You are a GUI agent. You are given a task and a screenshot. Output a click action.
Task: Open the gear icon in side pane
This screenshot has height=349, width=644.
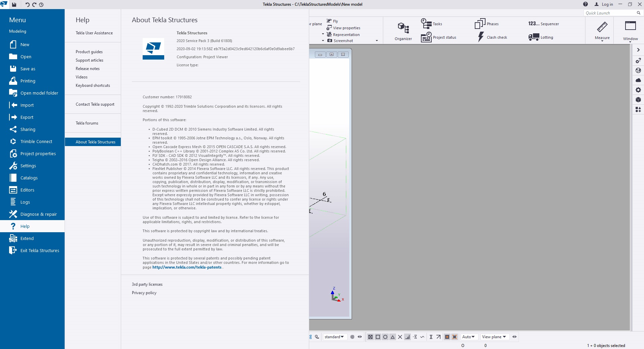click(x=638, y=90)
